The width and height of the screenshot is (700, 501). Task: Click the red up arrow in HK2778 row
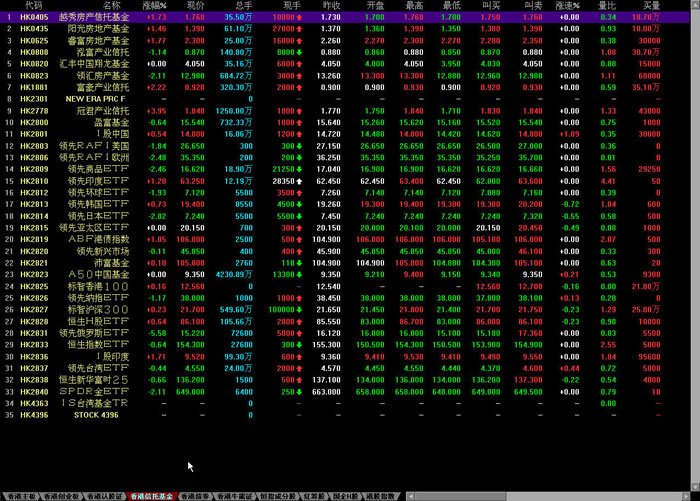click(x=301, y=111)
